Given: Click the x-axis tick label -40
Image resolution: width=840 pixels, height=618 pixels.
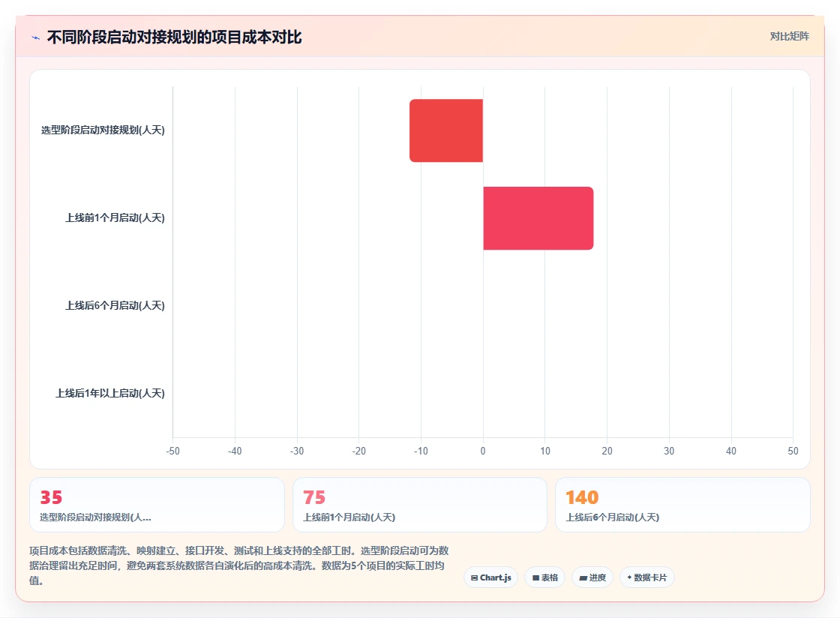Looking at the screenshot, I should (x=235, y=451).
